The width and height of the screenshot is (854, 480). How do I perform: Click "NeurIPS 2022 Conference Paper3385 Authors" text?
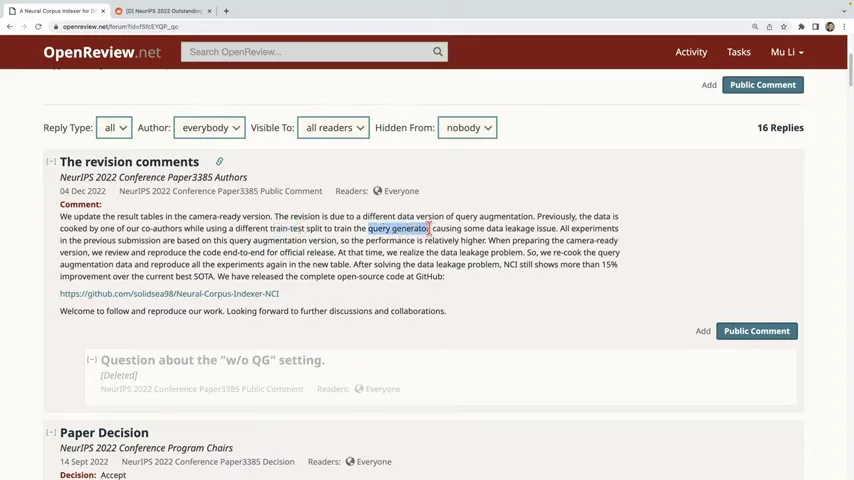click(153, 178)
